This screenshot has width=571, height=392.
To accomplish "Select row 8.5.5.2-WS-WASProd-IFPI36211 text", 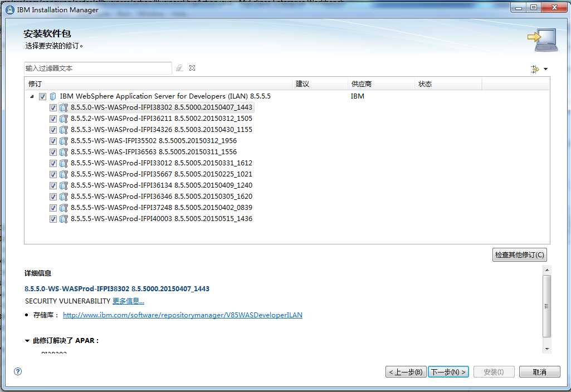I will click(162, 119).
